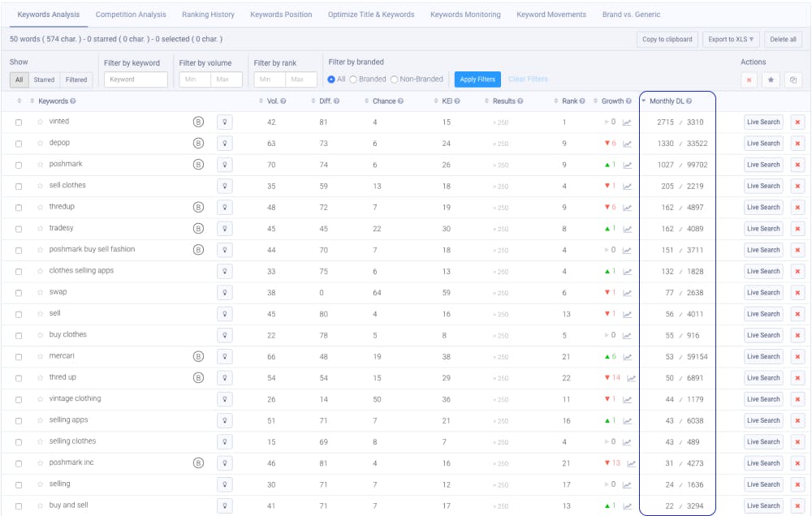Select the Non-Branded filter radio

[x=394, y=80]
